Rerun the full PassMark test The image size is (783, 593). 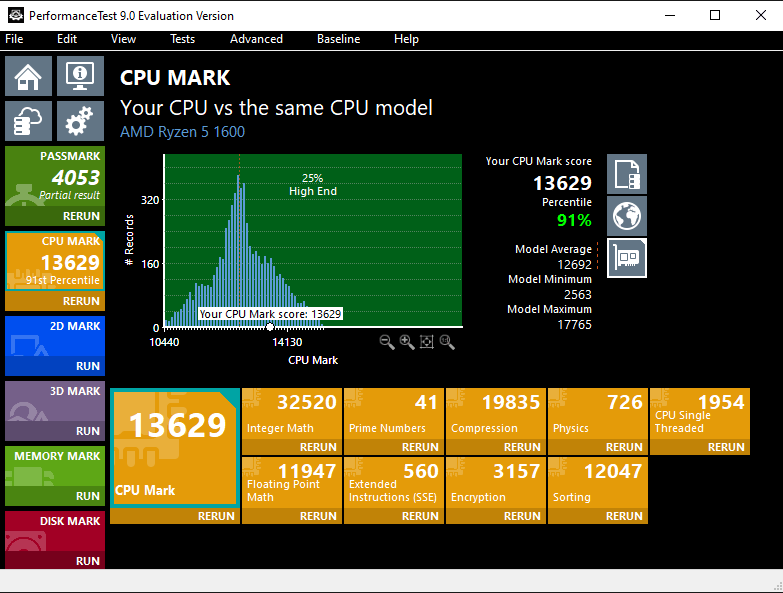click(x=55, y=216)
